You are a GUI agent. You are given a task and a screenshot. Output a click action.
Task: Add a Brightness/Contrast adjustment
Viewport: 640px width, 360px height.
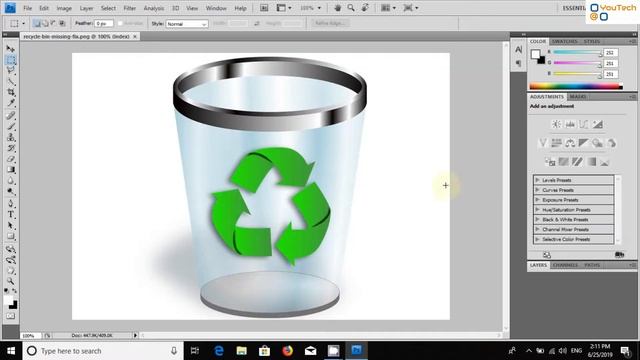(x=556, y=124)
